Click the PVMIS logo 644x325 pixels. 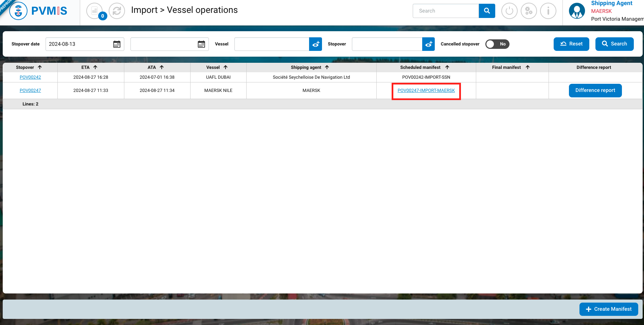38,11
